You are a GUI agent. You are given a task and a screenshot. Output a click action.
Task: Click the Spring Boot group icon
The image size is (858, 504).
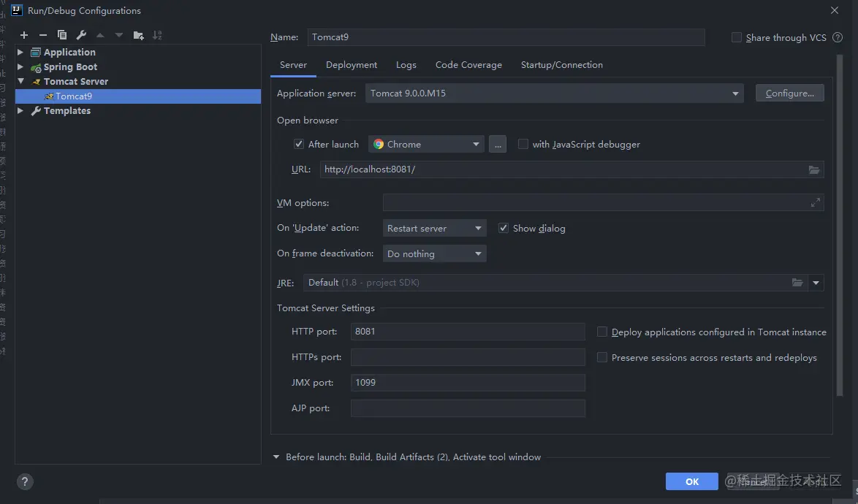[36, 67]
